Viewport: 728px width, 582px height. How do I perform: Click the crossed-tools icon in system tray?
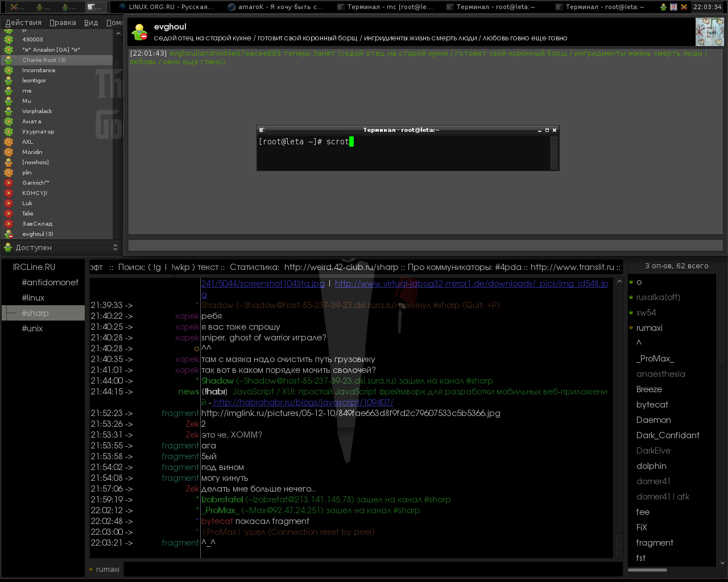[x=684, y=7]
